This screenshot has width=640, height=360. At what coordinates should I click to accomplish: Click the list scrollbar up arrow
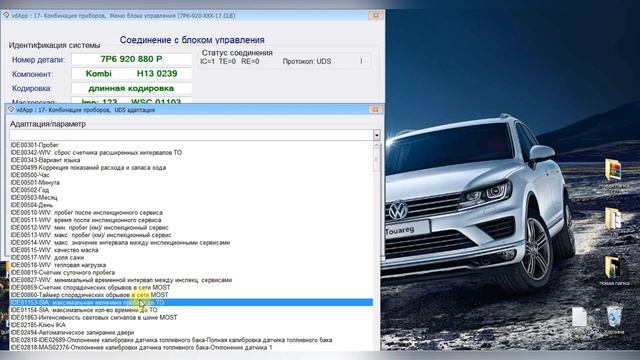tap(376, 145)
